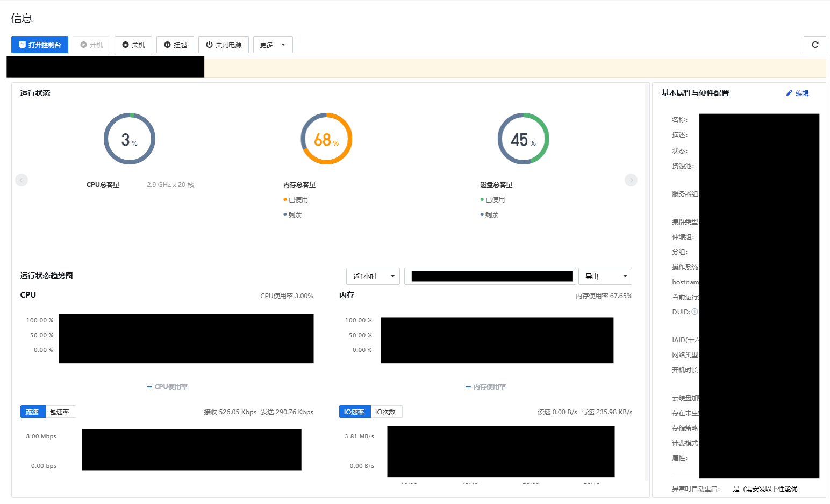The image size is (830, 504).
Task: Select the suspend (挂起) pause icon
Action: pyautogui.click(x=167, y=45)
